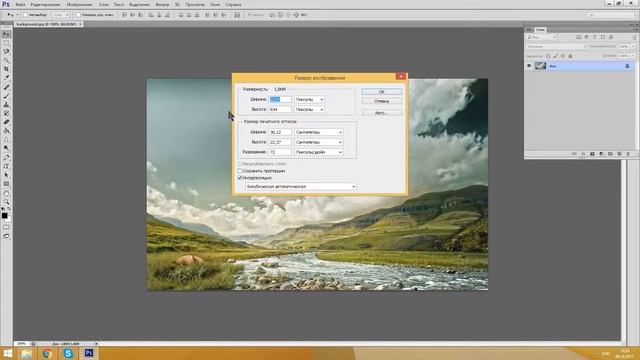Open layer filter type dropdown

542,37
